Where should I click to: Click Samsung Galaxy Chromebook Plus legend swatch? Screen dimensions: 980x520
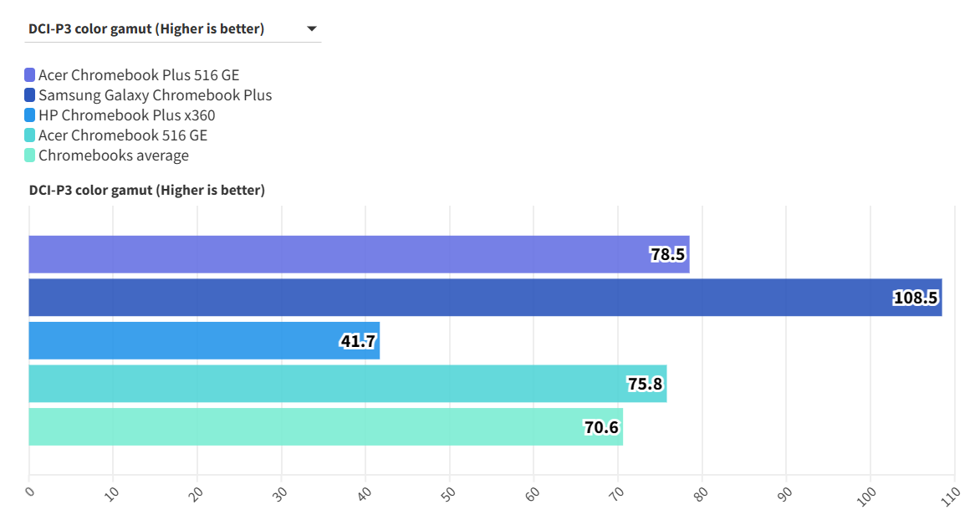30,95
